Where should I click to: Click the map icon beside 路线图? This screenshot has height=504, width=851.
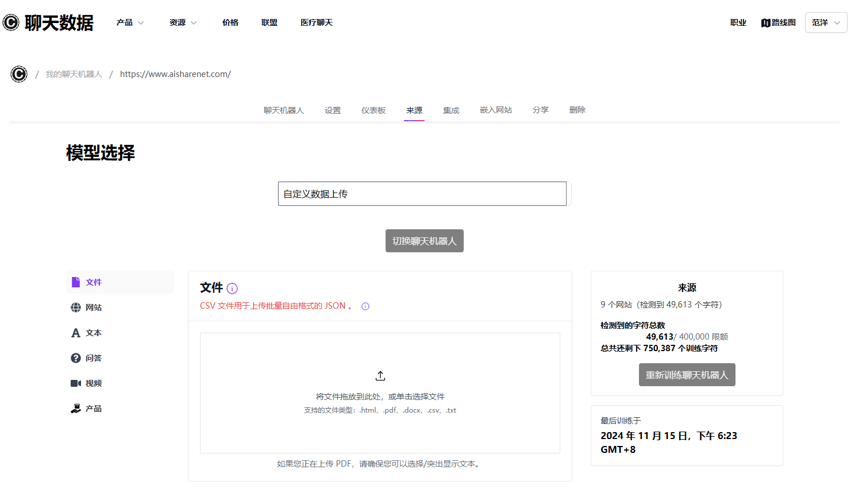click(x=765, y=23)
